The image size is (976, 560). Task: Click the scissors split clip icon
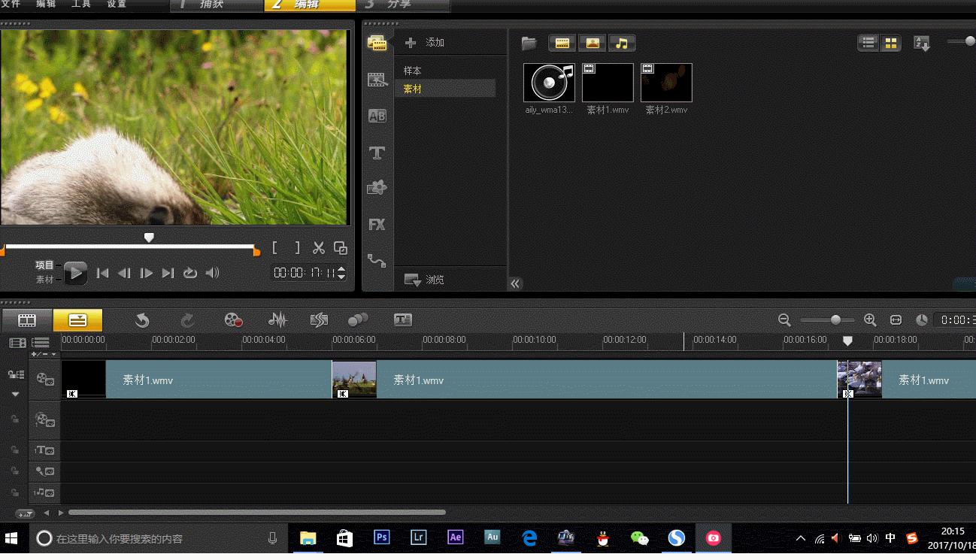(319, 248)
